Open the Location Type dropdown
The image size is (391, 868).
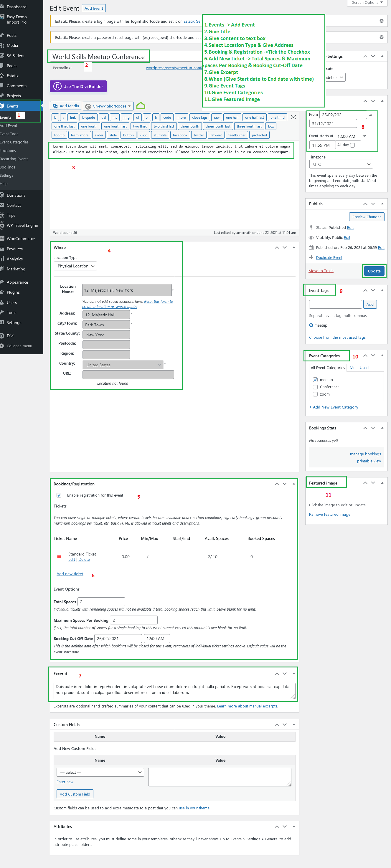pyautogui.click(x=75, y=266)
